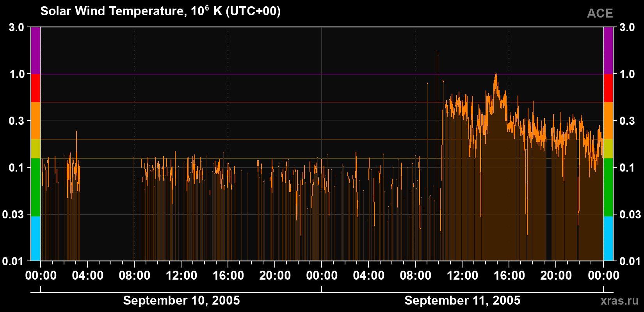Click the 04:00 time label for September 10
Viewport: 644px width, 312px height.
click(x=88, y=275)
